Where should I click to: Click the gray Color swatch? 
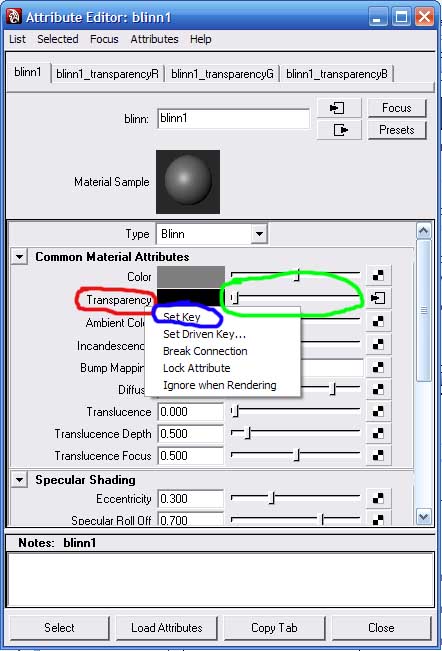(x=190, y=277)
